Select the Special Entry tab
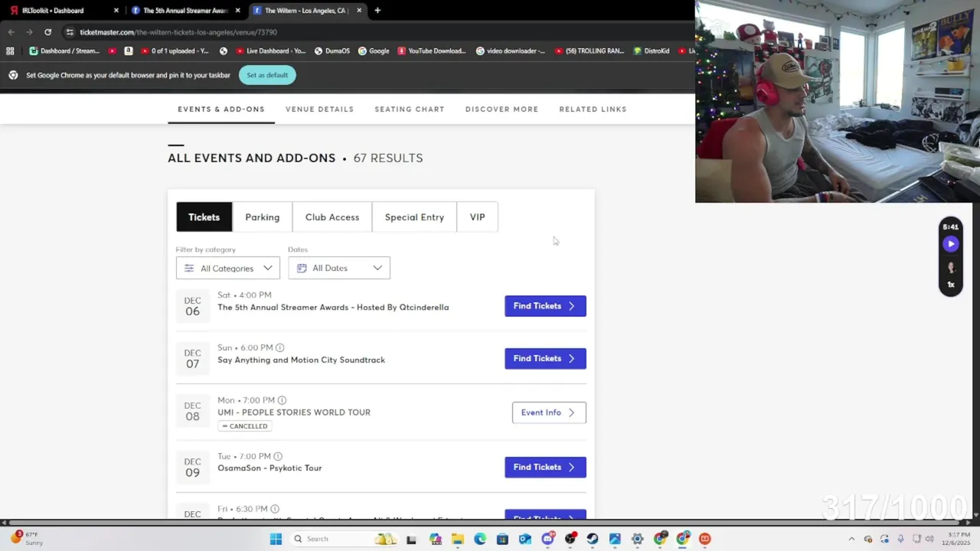 [414, 217]
